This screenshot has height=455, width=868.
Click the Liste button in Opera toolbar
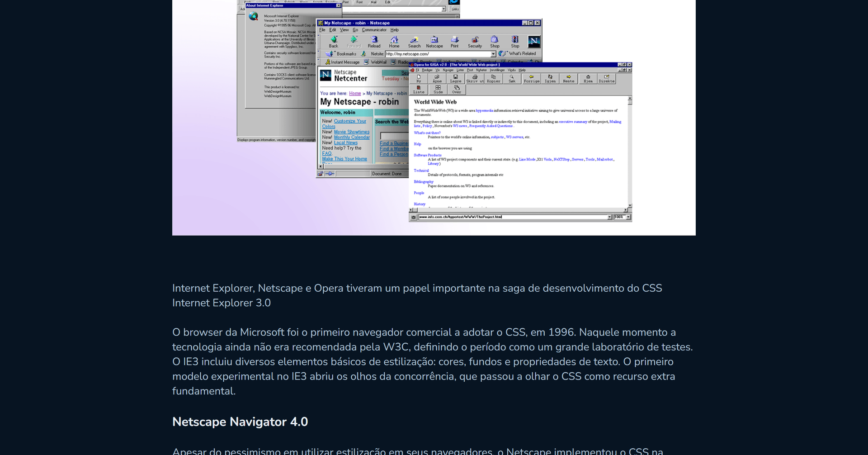[419, 90]
